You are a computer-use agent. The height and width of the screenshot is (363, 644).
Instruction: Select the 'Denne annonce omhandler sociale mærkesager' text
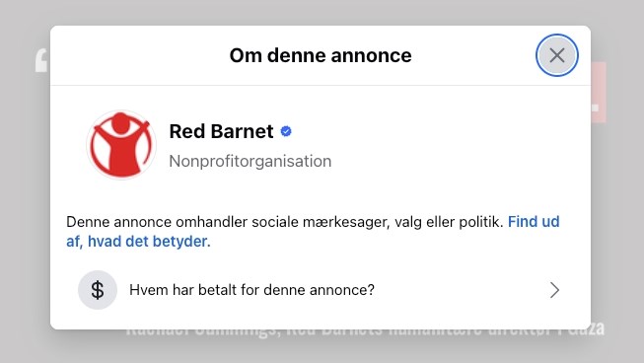228,222
